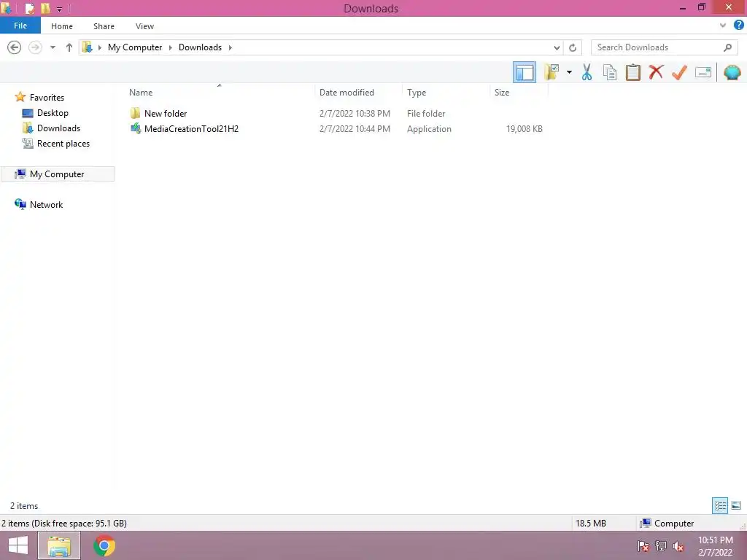Click the Copy pages icon
747x560 pixels.
609,72
